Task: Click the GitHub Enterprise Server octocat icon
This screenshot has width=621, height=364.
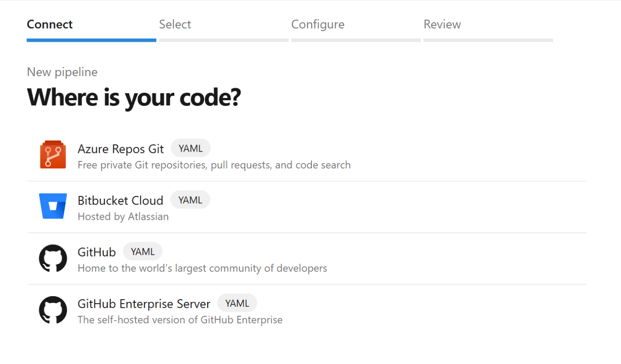Action: point(53,309)
